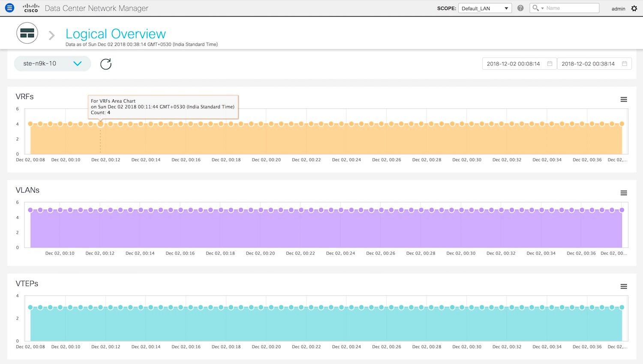Open the VRFs chart context menu
The image size is (643, 364).
[x=624, y=99]
